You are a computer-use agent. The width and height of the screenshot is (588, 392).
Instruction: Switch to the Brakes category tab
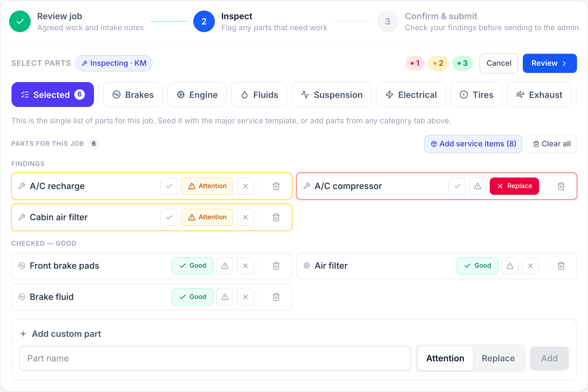coord(133,95)
